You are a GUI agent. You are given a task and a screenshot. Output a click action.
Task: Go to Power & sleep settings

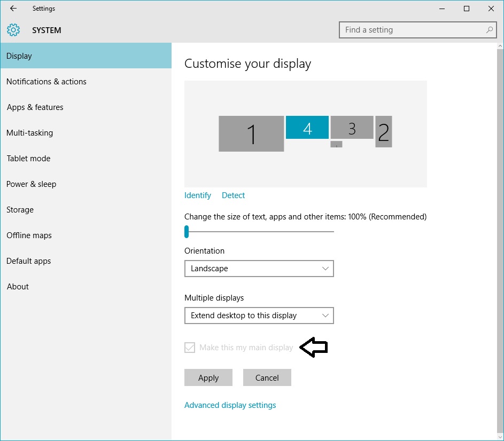pos(32,184)
